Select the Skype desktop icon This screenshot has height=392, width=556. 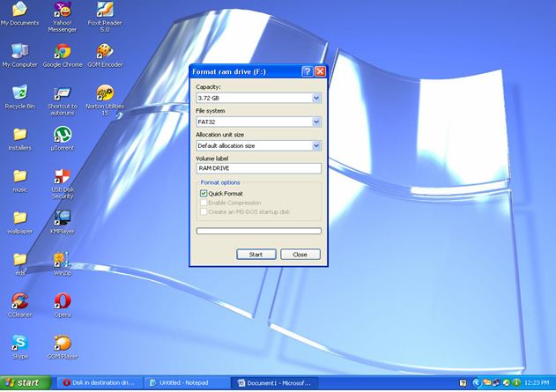click(19, 343)
